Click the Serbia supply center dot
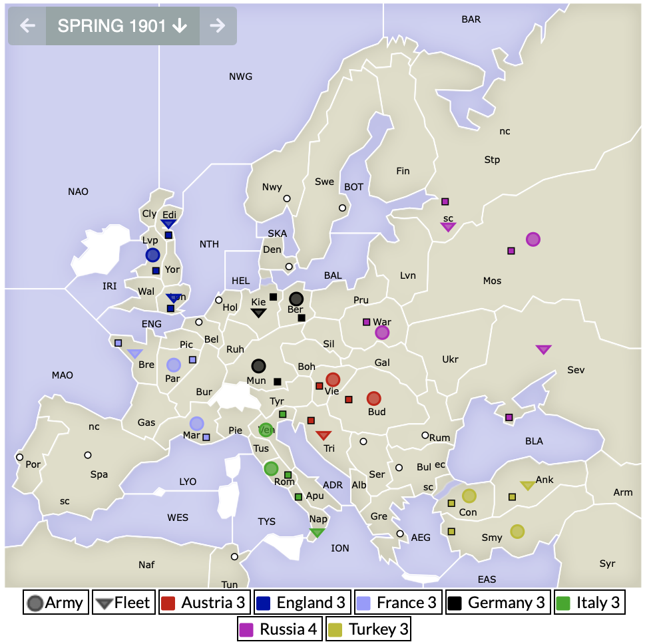647x644 pixels. tap(363, 442)
